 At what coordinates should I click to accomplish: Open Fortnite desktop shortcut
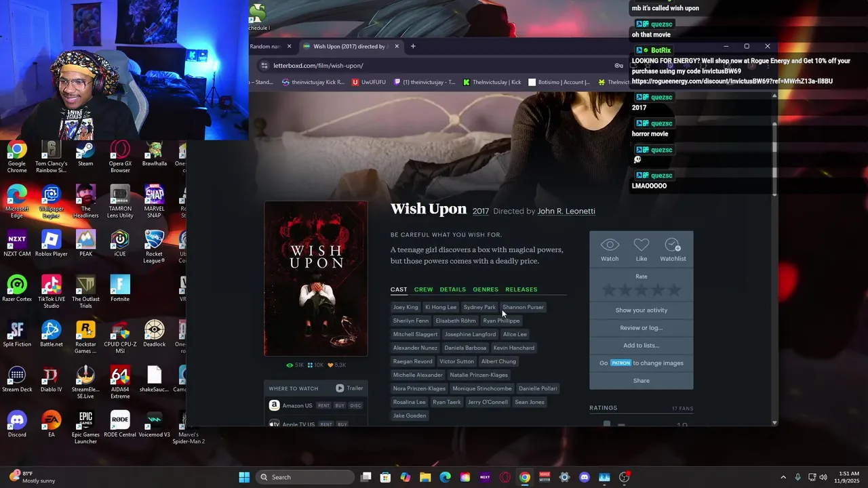(x=120, y=289)
